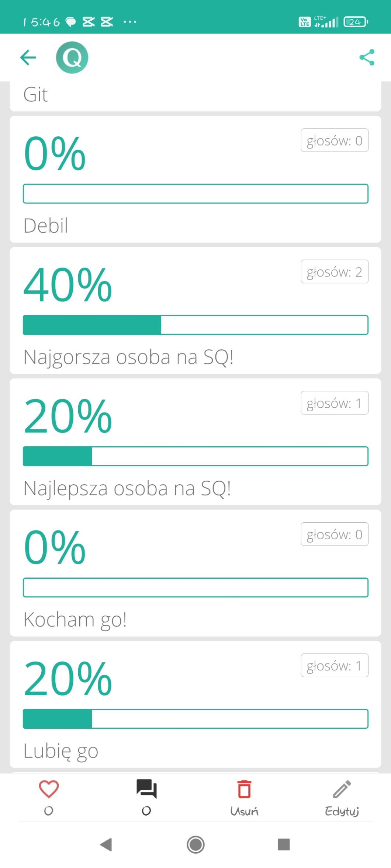The image size is (391, 868).
Task: Tap "głosów: 0" badge above Debil
Action: [x=334, y=140]
